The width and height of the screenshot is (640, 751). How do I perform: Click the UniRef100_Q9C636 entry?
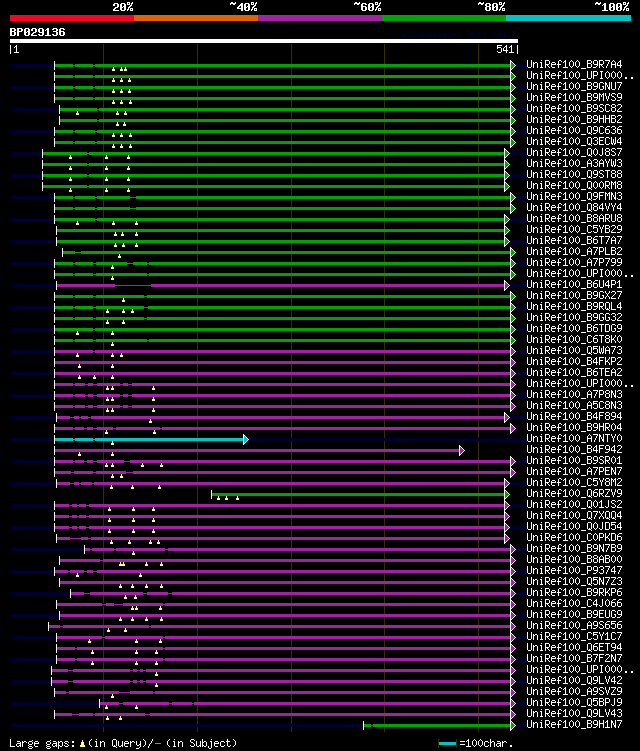click(x=574, y=130)
